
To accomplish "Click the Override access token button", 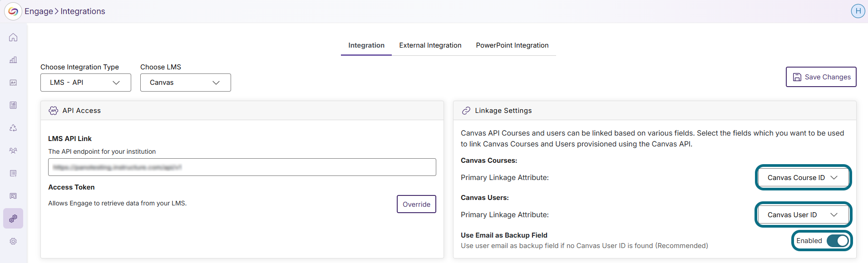I will pos(416,204).
